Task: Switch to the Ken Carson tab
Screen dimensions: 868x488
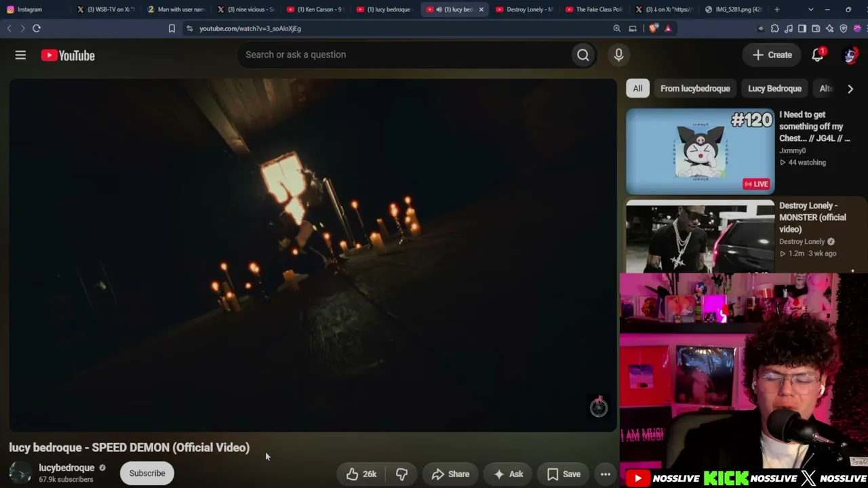Action: 316,9
